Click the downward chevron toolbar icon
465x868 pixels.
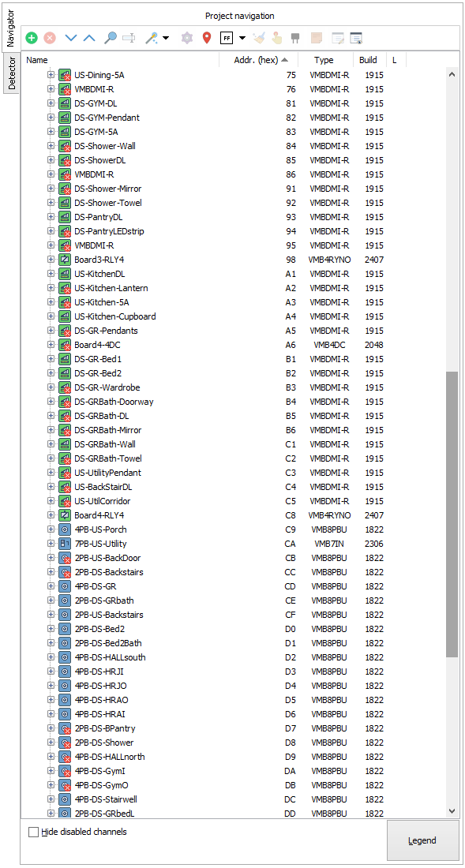(x=71, y=38)
